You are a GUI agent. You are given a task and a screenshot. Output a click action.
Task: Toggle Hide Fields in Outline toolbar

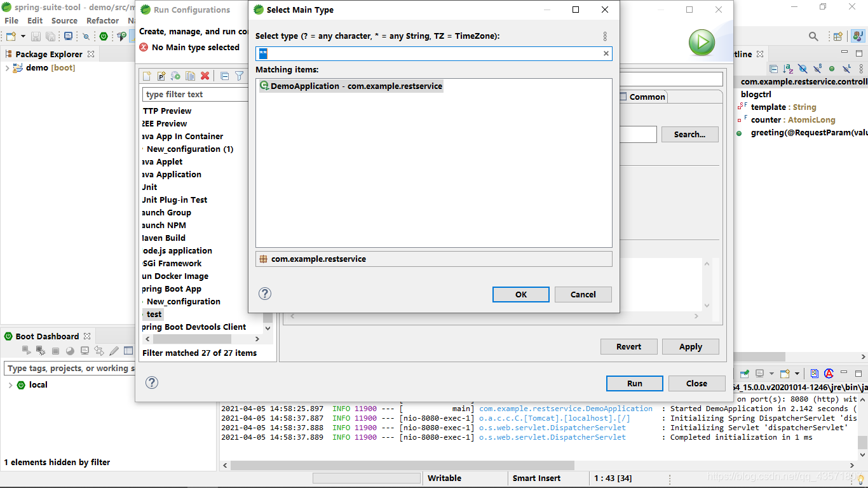click(x=803, y=68)
